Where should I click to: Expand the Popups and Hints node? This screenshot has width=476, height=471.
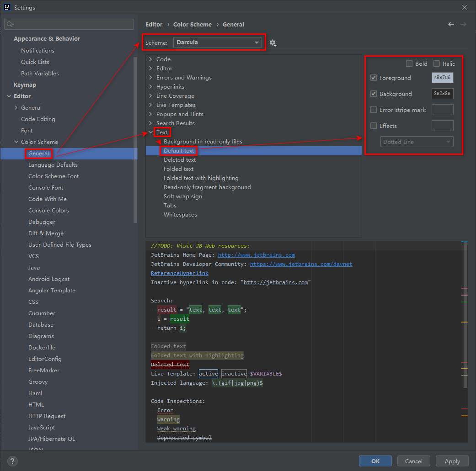(x=150, y=114)
